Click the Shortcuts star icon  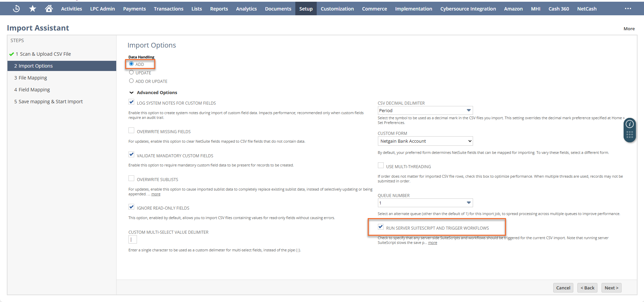pos(33,9)
